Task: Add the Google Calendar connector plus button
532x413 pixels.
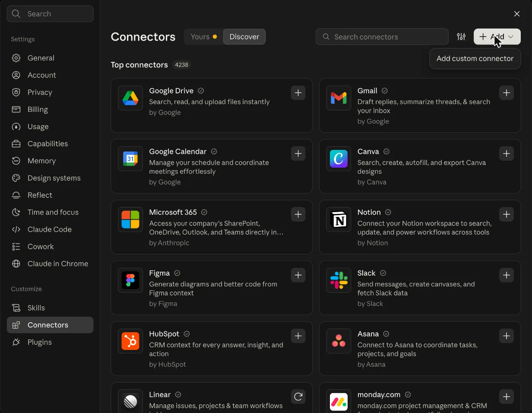Action: (298, 153)
